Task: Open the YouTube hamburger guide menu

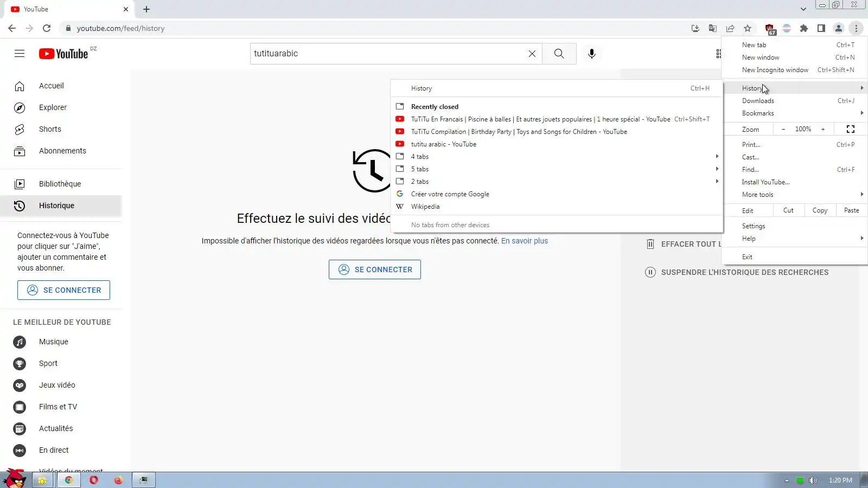Action: 20,53
